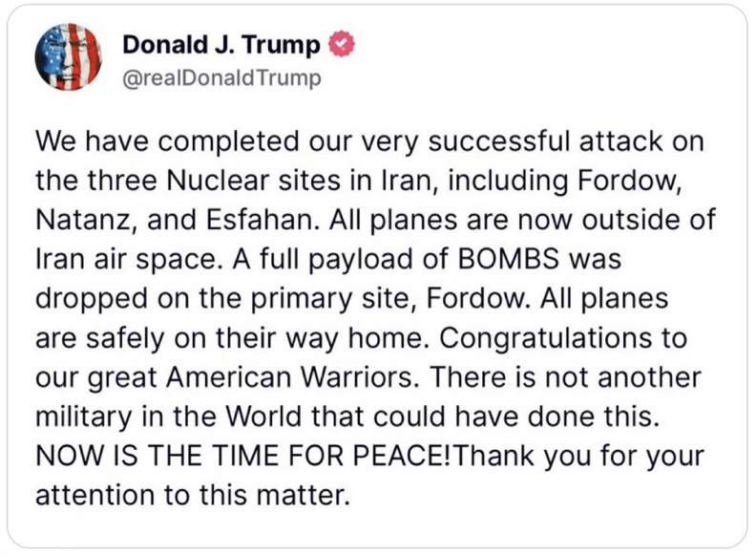Open the flag-painted profile avatar
756x556 pixels.
68,57
